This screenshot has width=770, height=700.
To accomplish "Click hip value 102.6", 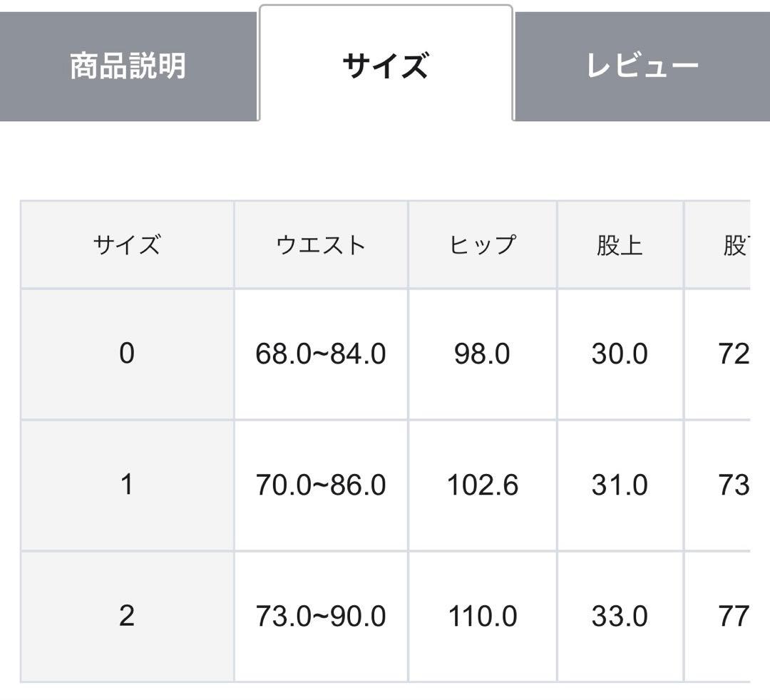I will tap(482, 485).
